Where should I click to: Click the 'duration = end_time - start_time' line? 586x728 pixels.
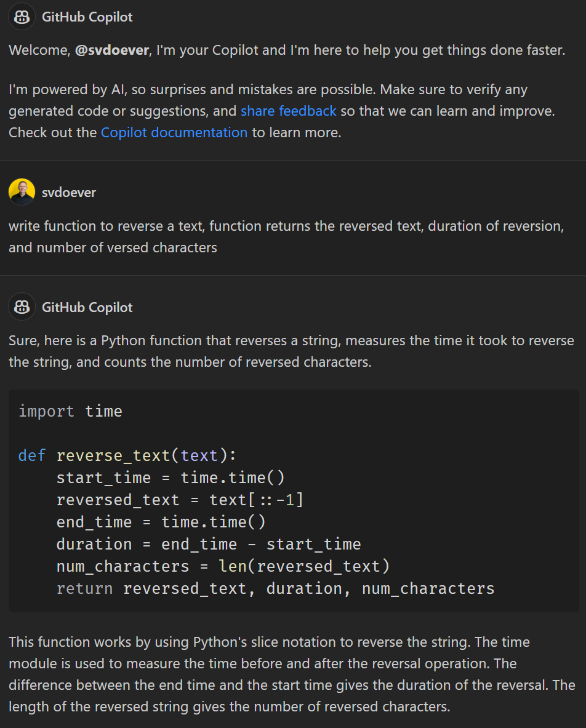[x=209, y=544]
